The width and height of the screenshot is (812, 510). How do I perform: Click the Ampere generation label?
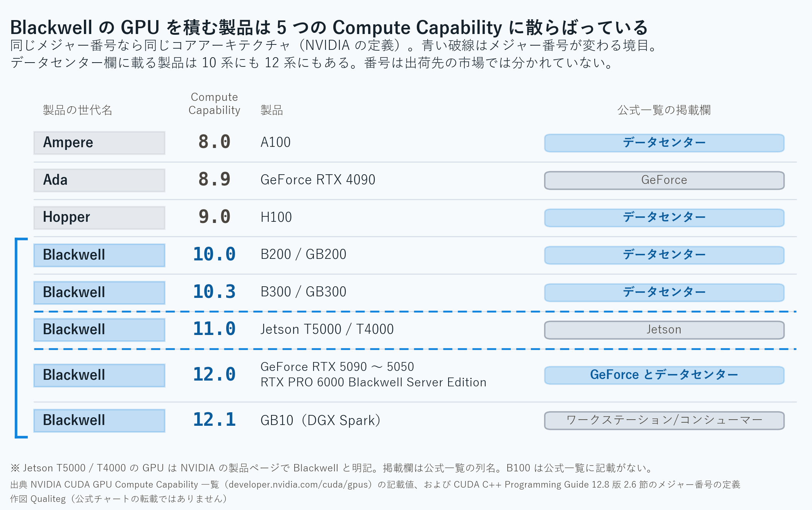[99, 143]
